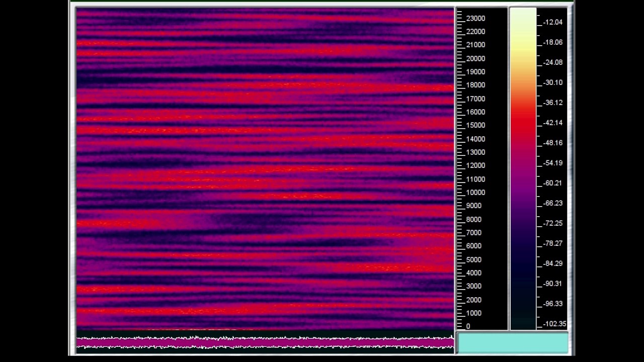Click the 0 frequency axis label
This screenshot has width=644, height=362.
point(468,326)
